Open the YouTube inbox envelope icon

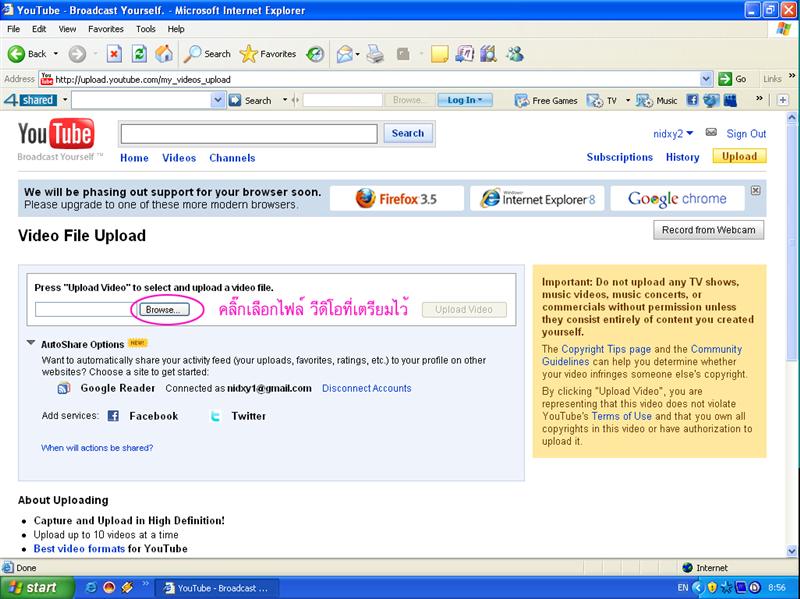pos(711,133)
